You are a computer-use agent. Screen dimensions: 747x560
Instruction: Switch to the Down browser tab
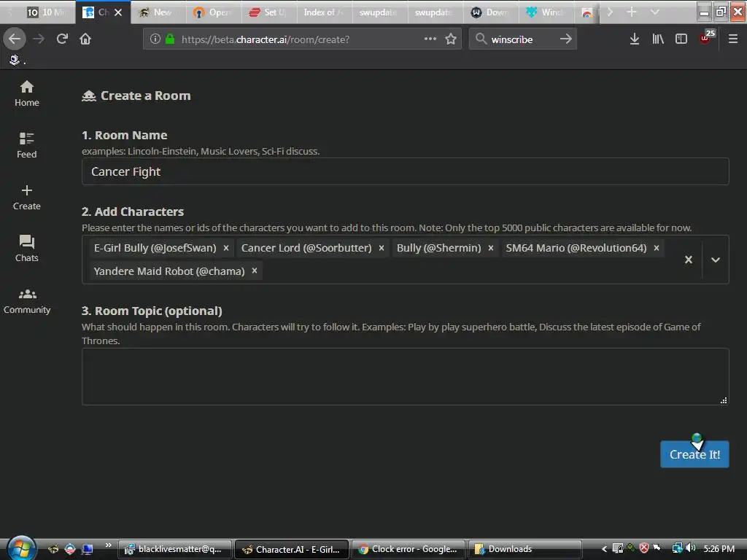(491, 12)
